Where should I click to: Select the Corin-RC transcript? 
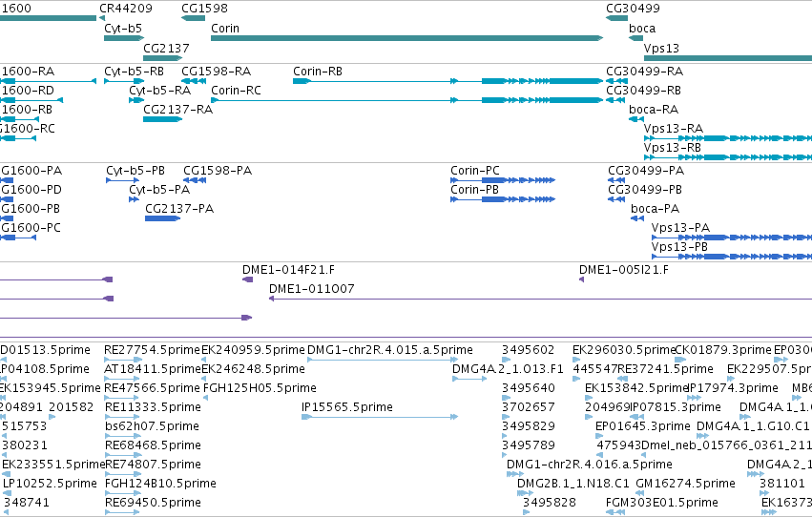pyautogui.click(x=407, y=100)
